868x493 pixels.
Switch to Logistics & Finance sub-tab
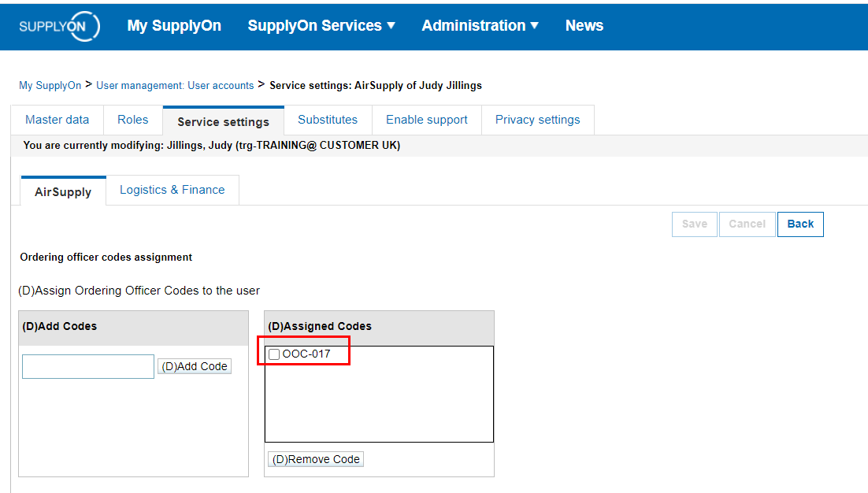click(172, 190)
